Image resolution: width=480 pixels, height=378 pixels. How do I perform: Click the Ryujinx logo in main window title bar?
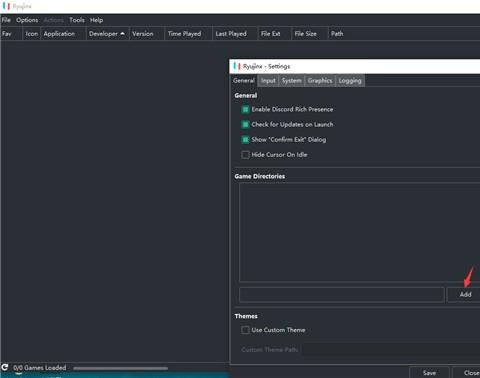(6, 6)
